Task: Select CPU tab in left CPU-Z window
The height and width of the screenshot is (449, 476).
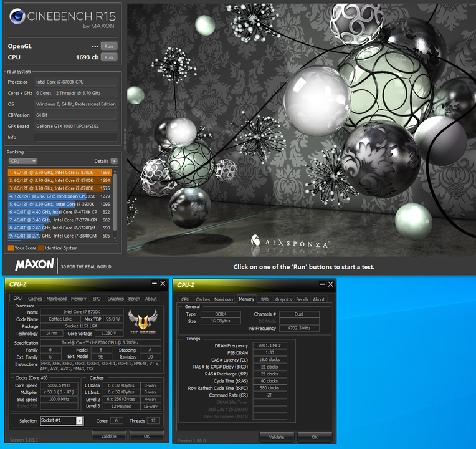Action: [x=17, y=298]
